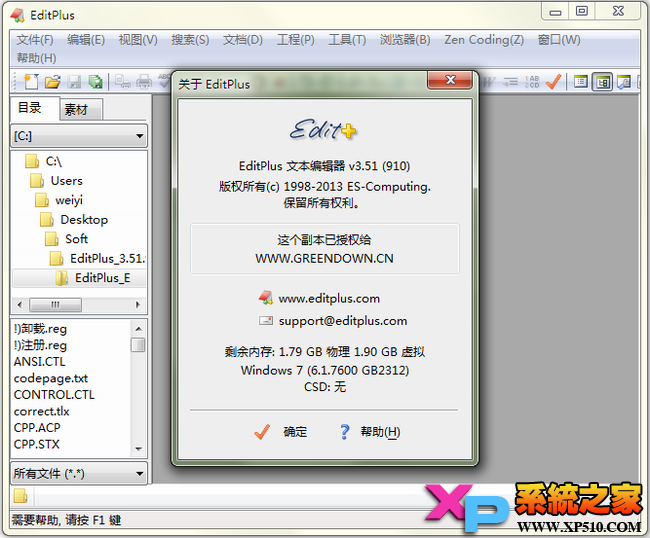Open the 搜索(S) menu

[190, 40]
